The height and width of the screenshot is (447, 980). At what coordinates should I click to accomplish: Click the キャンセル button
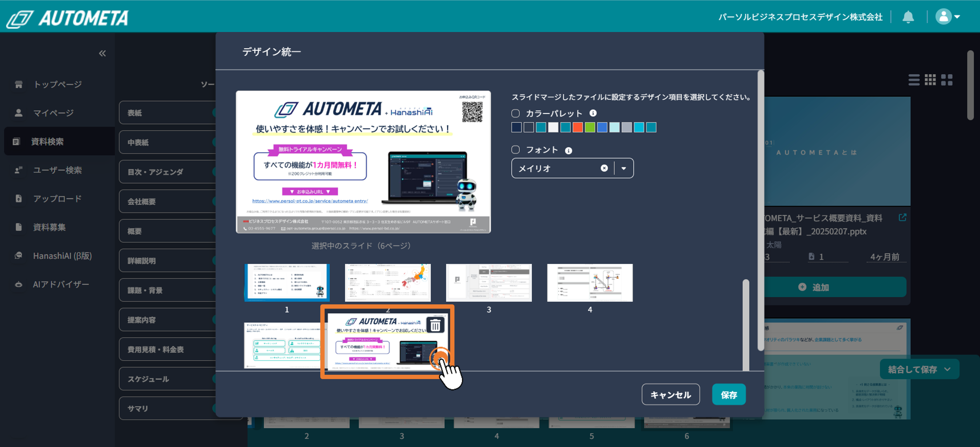pyautogui.click(x=670, y=394)
